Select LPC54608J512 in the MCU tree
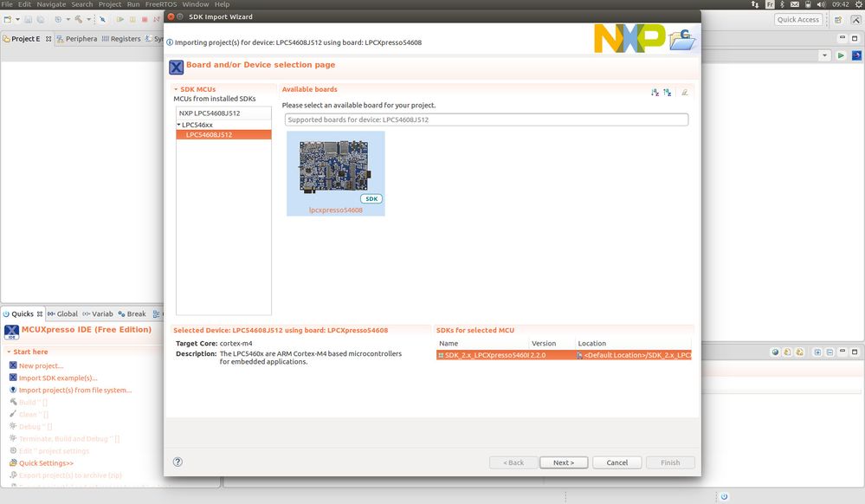Viewport: 865px width, 504px height. [223, 135]
